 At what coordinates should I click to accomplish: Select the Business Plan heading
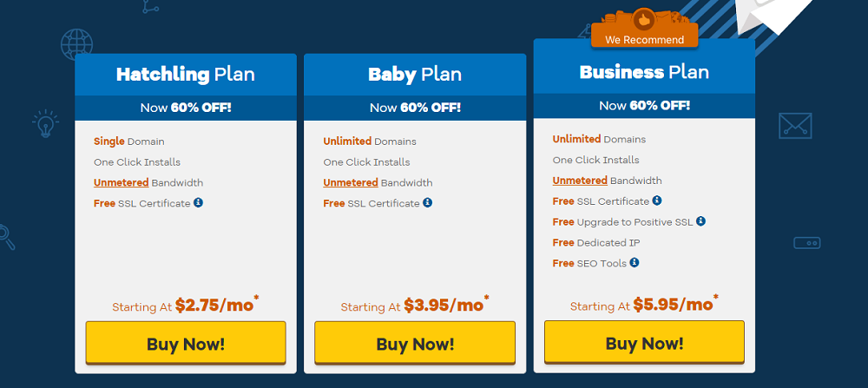click(x=644, y=71)
